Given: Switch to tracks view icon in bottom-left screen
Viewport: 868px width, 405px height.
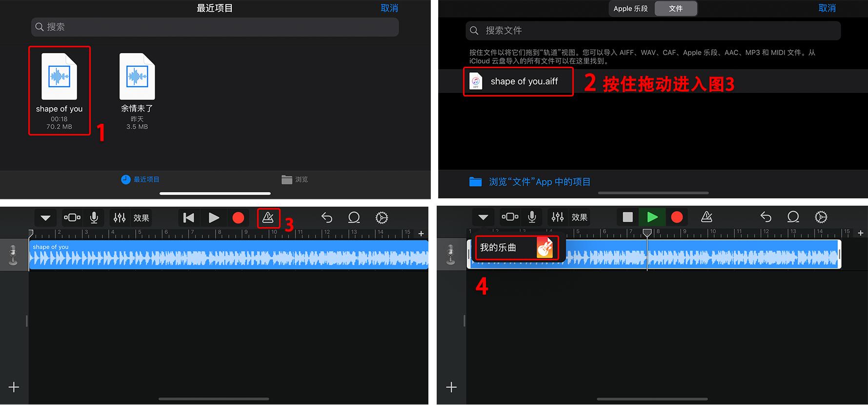Looking at the screenshot, I should (72, 218).
